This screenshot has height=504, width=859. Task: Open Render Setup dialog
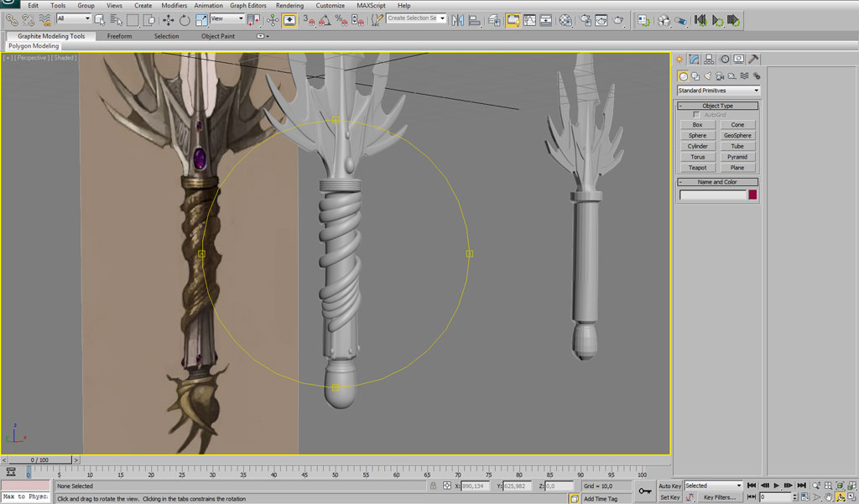tap(585, 20)
